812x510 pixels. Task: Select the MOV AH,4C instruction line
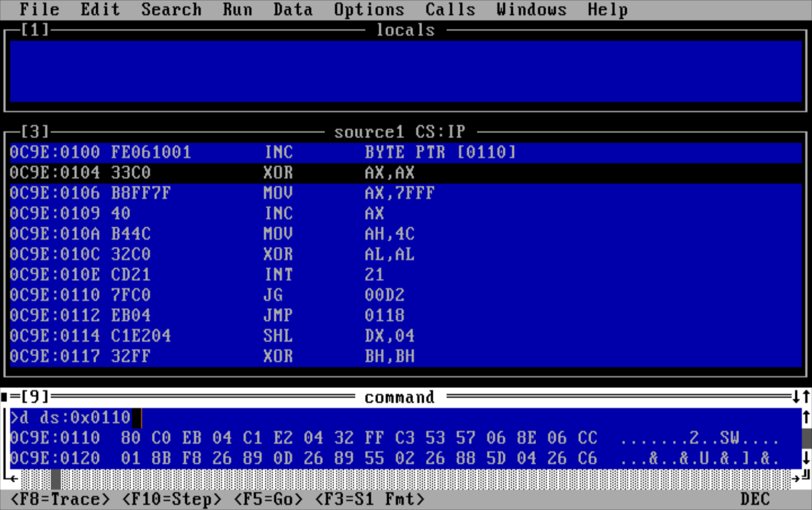[405, 234]
